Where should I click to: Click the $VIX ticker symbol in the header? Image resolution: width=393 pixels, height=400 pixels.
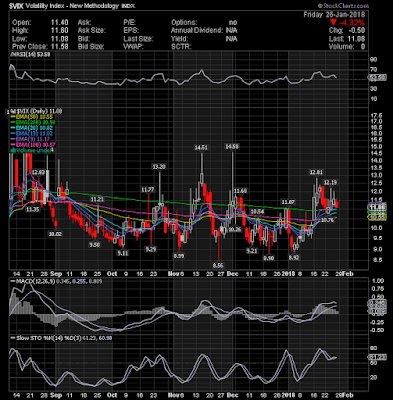(x=16, y=6)
